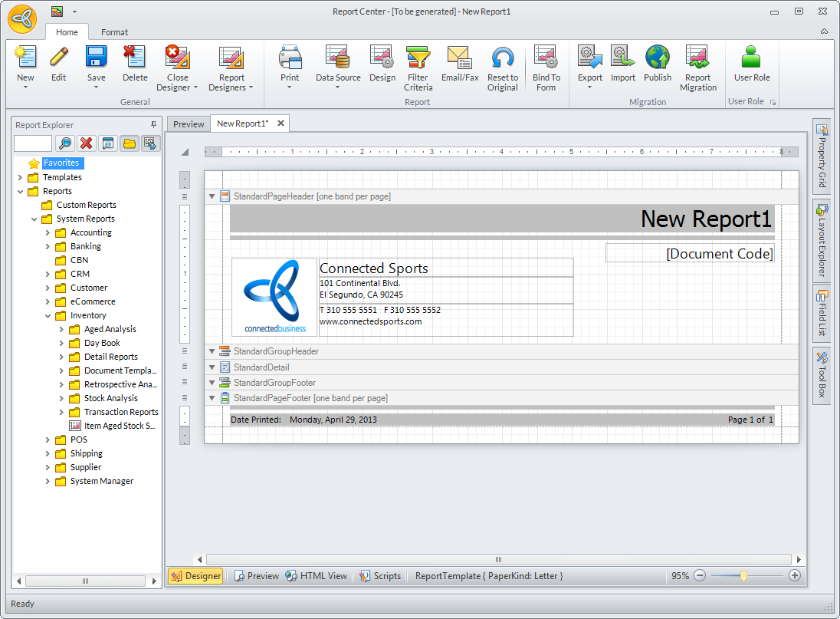This screenshot has width=840, height=619.
Task: Click the zoom slider handle
Action: point(743,576)
